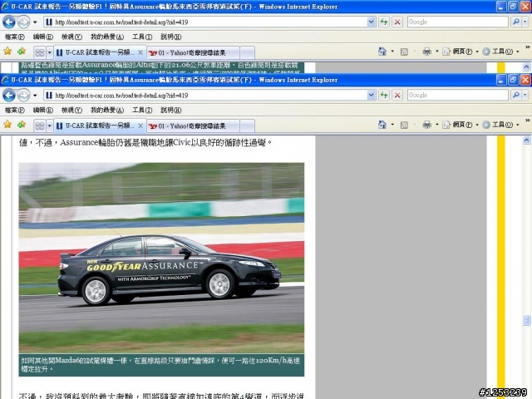
Task: Click Forward arrow in background IE window
Action: click(x=23, y=22)
